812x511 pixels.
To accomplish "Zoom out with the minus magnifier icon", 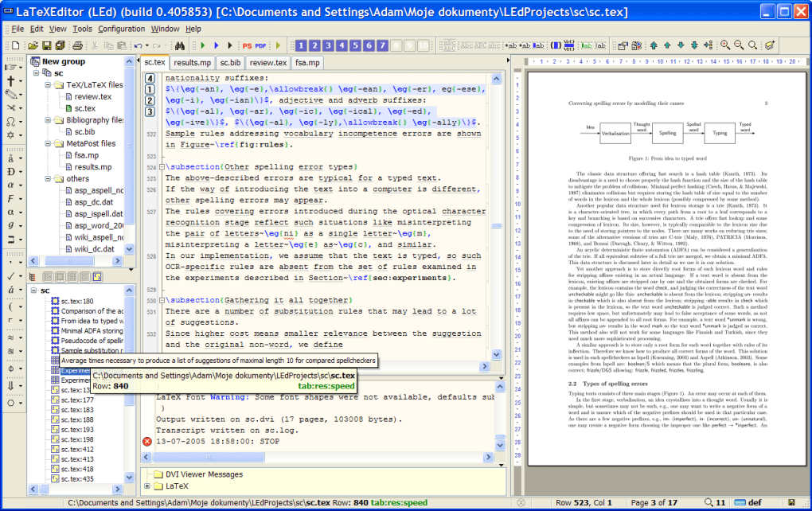I will 739,45.
